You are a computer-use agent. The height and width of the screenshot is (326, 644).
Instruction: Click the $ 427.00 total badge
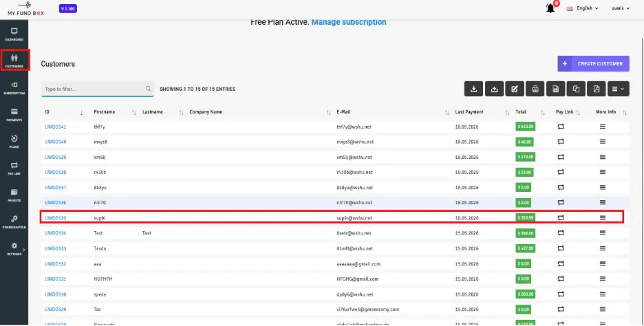coord(525,248)
